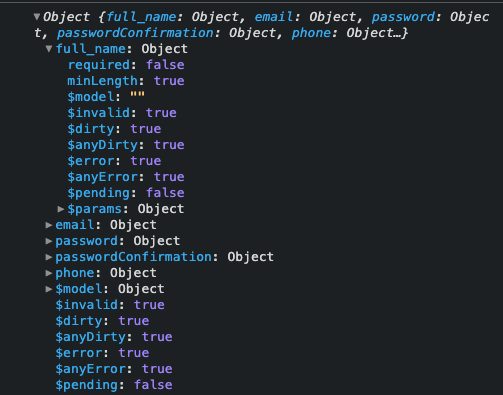Select the required: false property

[126, 65]
